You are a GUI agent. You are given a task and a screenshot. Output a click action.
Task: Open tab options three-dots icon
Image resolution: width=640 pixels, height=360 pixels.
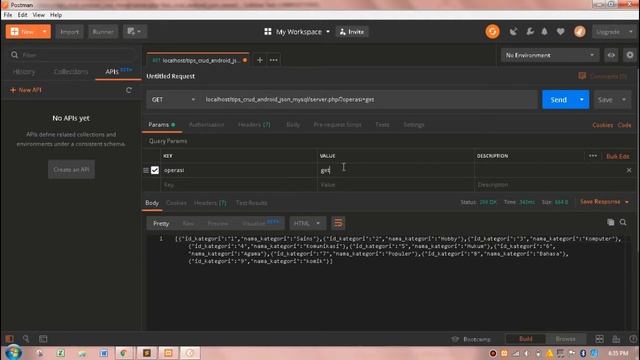(x=273, y=60)
